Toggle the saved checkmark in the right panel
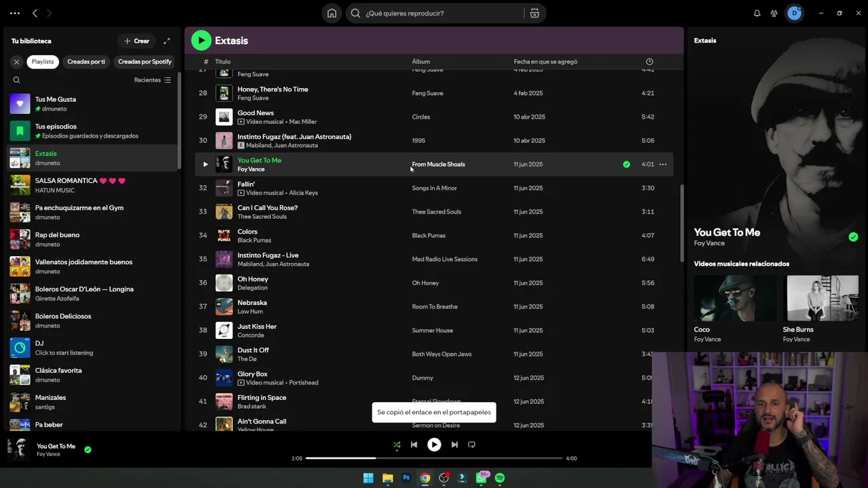This screenshot has height=488, width=868. 853,237
